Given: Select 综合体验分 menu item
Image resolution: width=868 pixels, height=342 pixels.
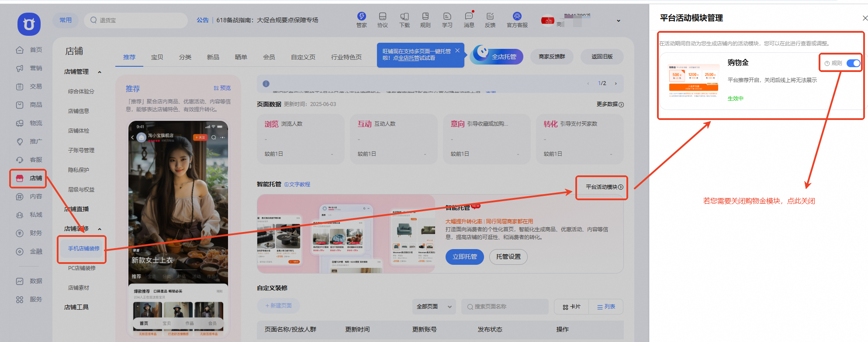Looking at the screenshot, I should pos(81,92).
